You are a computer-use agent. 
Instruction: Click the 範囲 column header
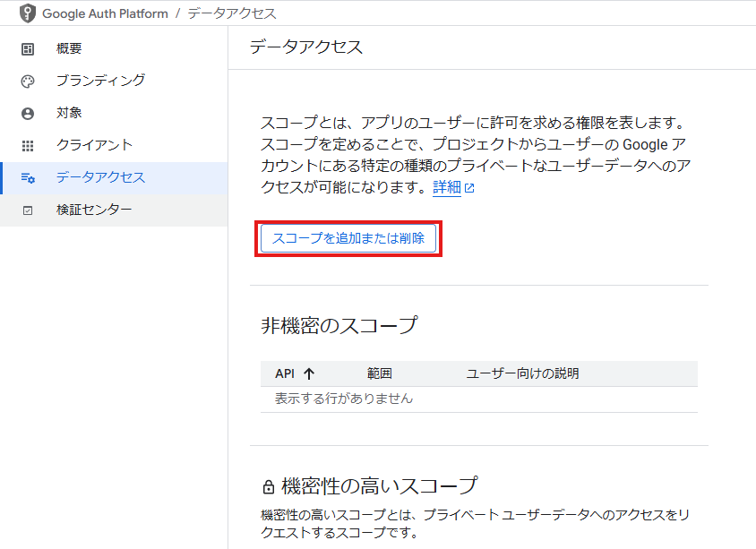click(379, 373)
